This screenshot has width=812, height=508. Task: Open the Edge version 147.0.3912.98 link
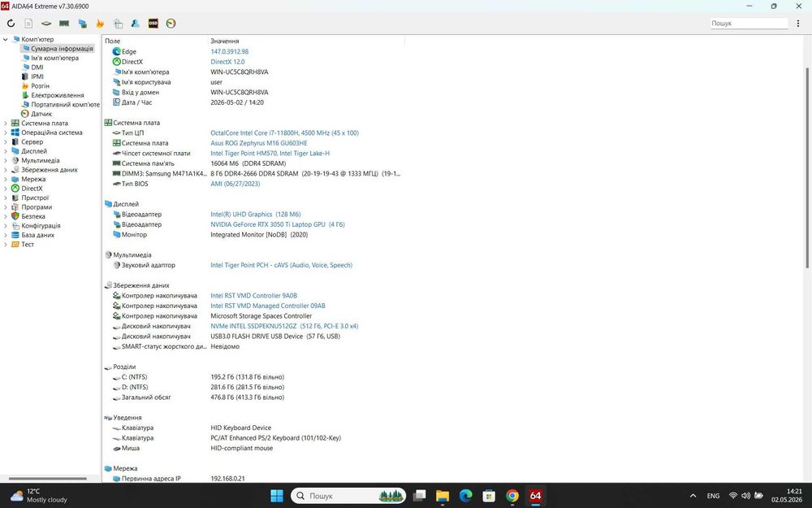(x=230, y=52)
